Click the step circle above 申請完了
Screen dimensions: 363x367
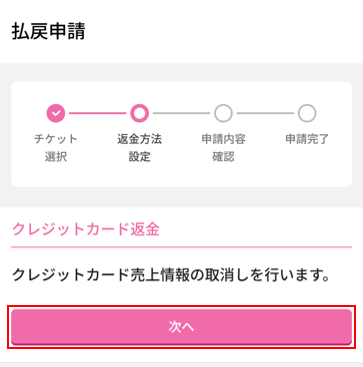tap(307, 113)
